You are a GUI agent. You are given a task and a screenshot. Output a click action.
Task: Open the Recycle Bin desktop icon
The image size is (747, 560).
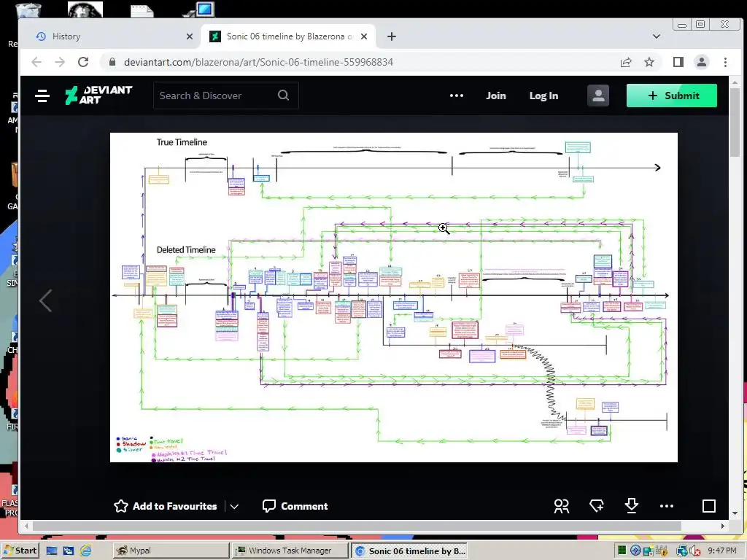[x=28, y=10]
